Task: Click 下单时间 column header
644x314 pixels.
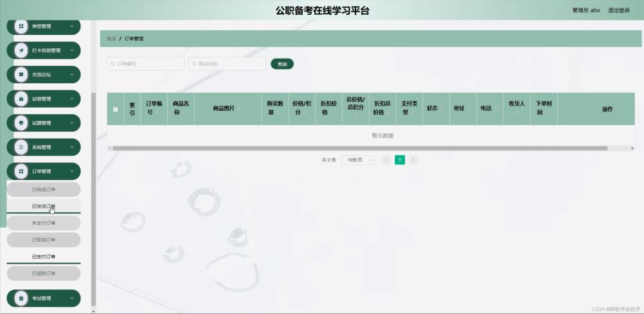Action: (544, 108)
